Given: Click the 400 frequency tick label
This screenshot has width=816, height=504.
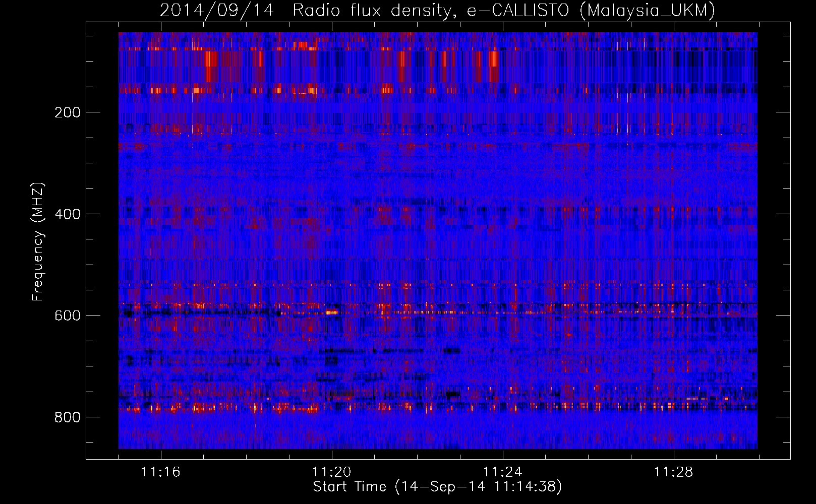Looking at the screenshot, I should [68, 214].
